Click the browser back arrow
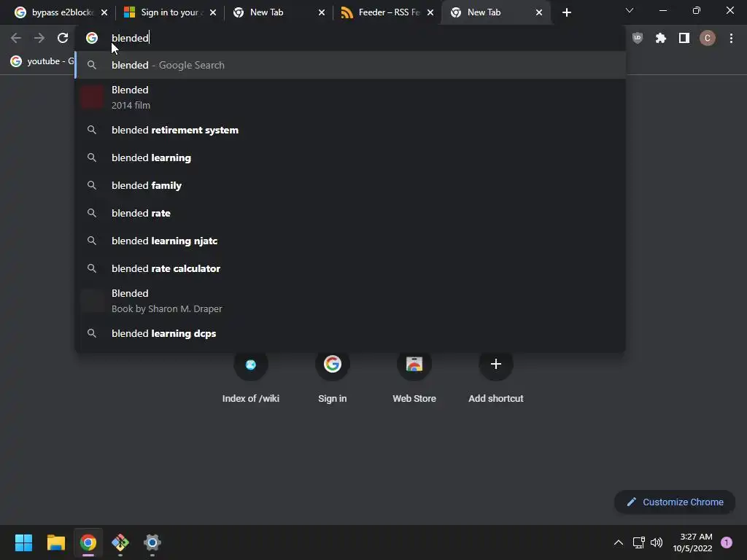The image size is (747, 560). (16, 38)
